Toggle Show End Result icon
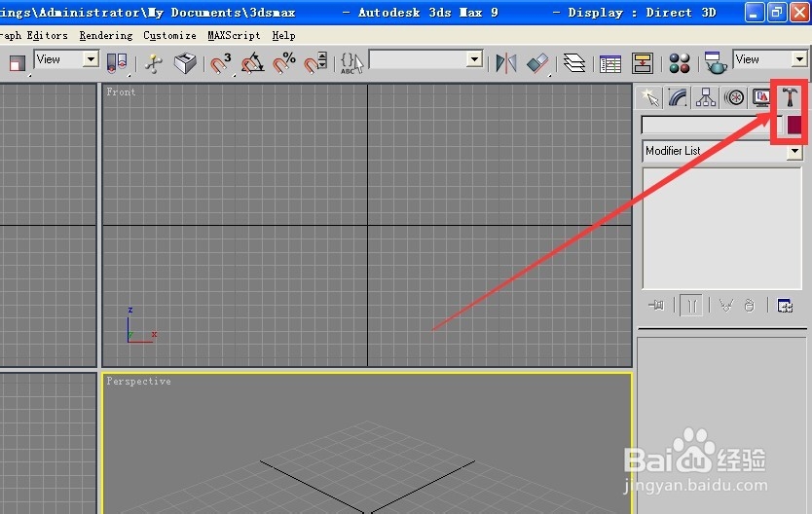This screenshot has width=812, height=514. coord(691,306)
